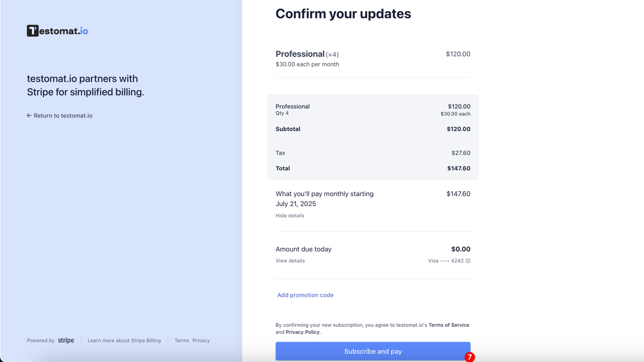Click the left arrow before Return to testomat.io
644x362 pixels.
(29, 115)
